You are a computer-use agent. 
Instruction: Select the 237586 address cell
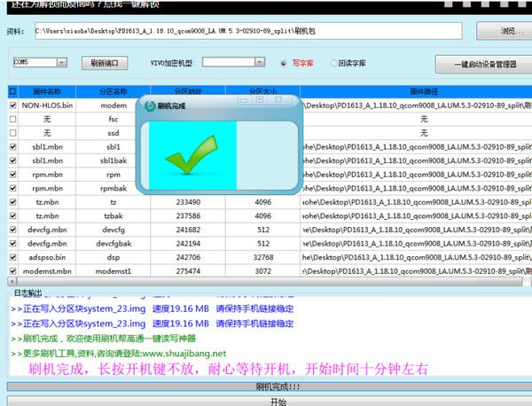188,215
